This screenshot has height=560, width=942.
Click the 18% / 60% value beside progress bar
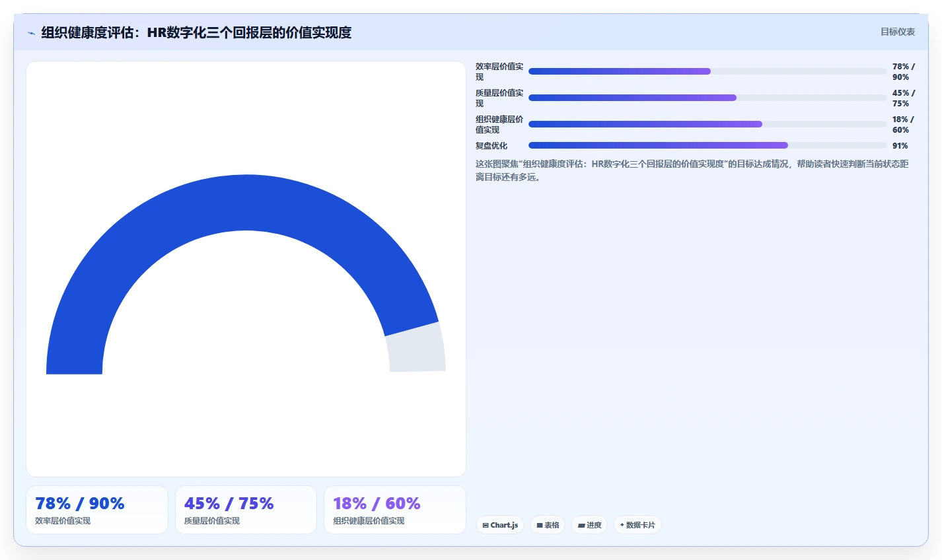tap(903, 124)
